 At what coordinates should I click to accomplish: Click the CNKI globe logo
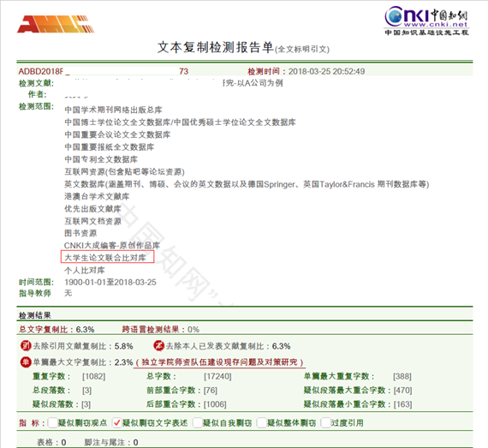coord(395,16)
